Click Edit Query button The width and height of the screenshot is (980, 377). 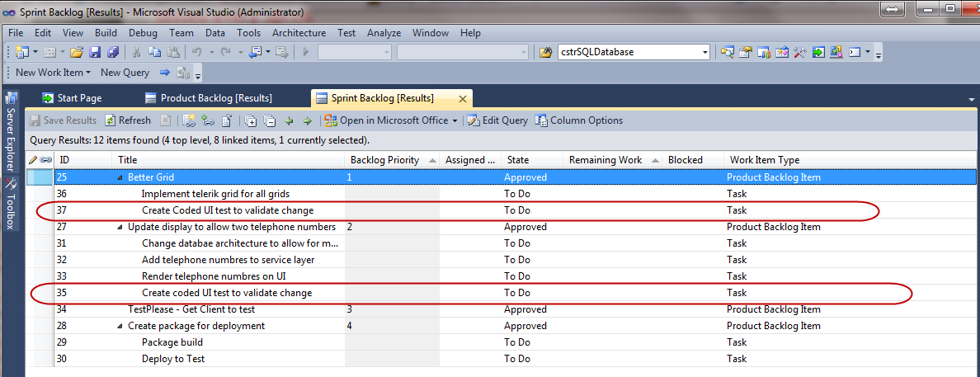click(497, 120)
